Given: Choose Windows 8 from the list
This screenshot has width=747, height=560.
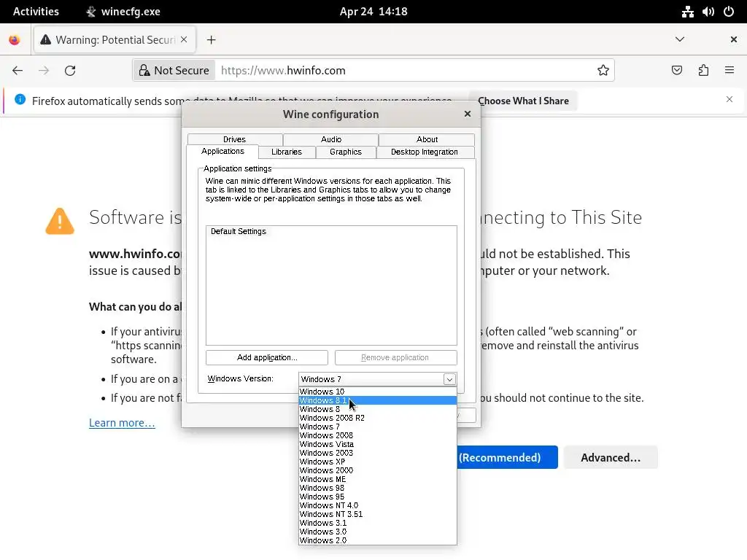Looking at the screenshot, I should [x=377, y=410].
